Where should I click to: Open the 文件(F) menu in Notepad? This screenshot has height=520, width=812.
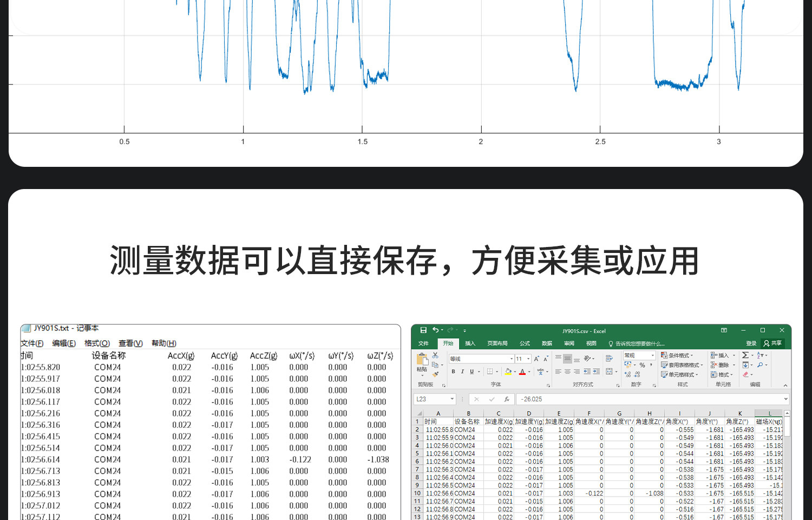coord(32,343)
